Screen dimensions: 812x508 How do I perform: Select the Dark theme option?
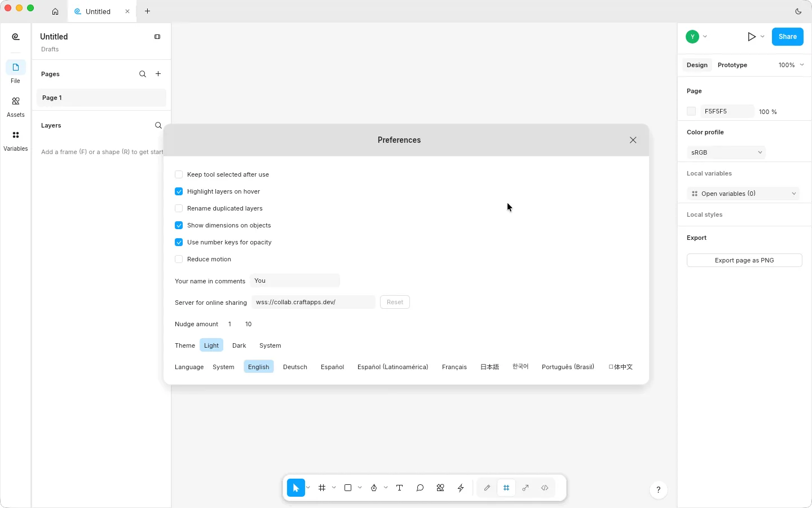coord(239,345)
